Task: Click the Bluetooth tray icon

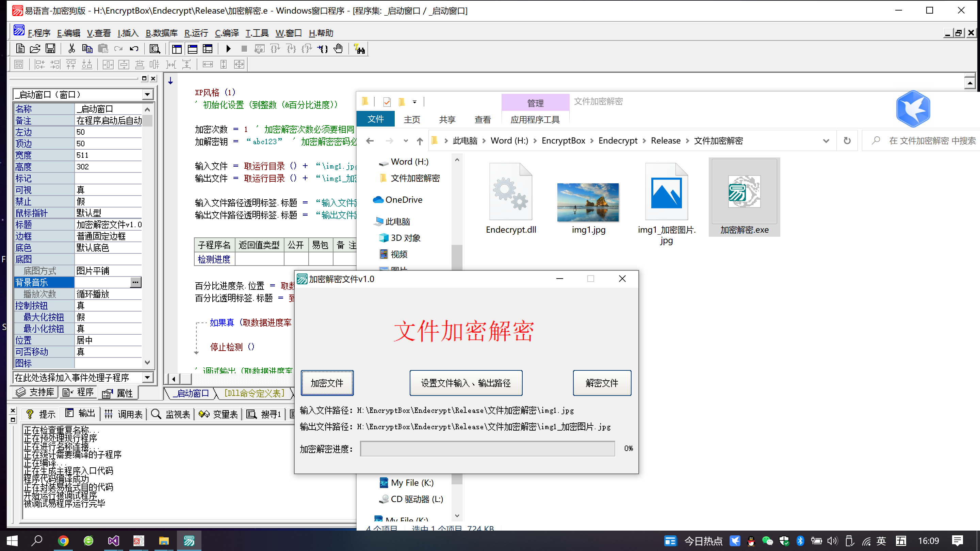Action: point(800,541)
